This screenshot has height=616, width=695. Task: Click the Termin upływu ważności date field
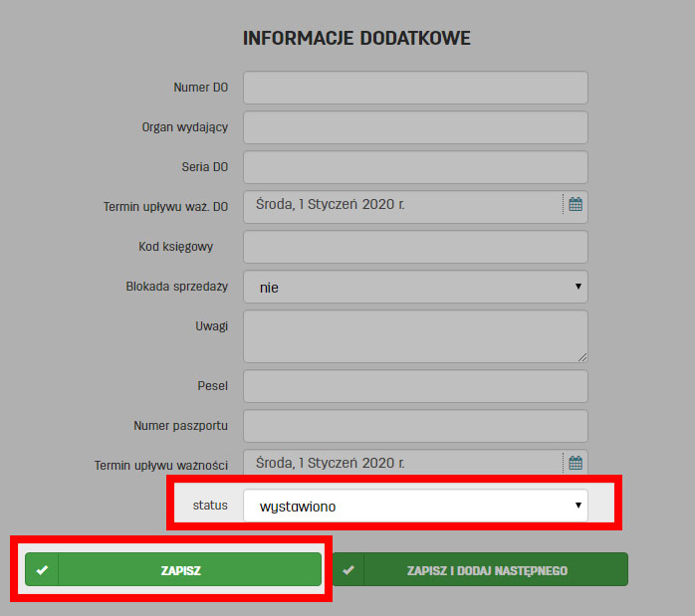click(403, 463)
